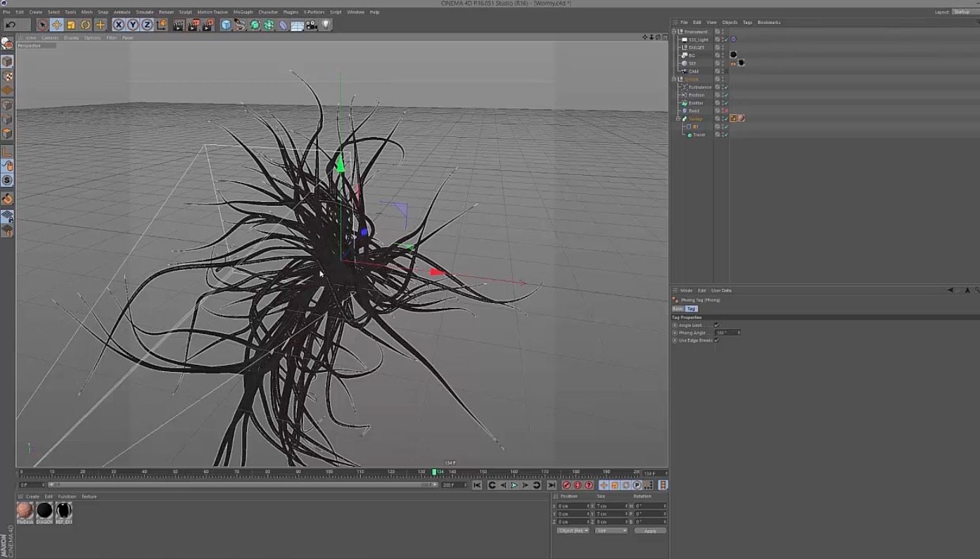Click the Coordinate System icon
The height and width of the screenshot is (559, 980).
point(162,25)
